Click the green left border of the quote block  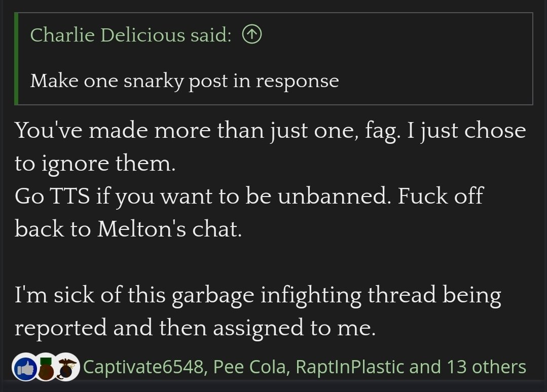click(x=16, y=58)
